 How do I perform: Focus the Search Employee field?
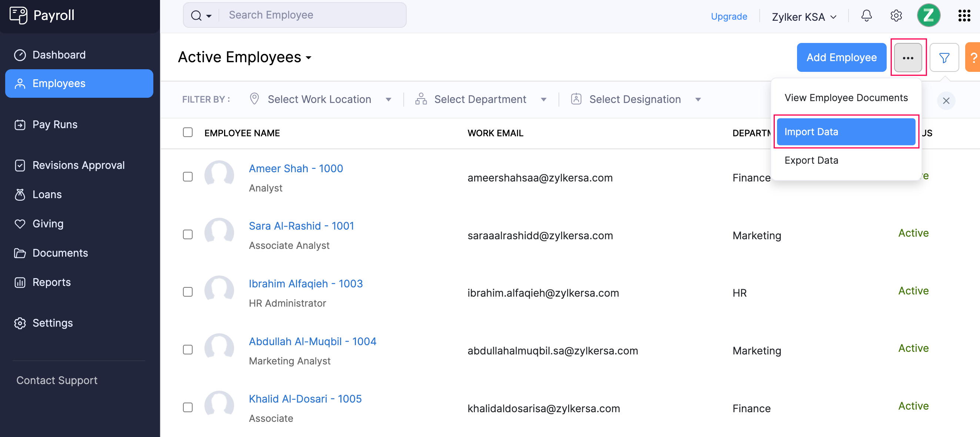pyautogui.click(x=313, y=15)
